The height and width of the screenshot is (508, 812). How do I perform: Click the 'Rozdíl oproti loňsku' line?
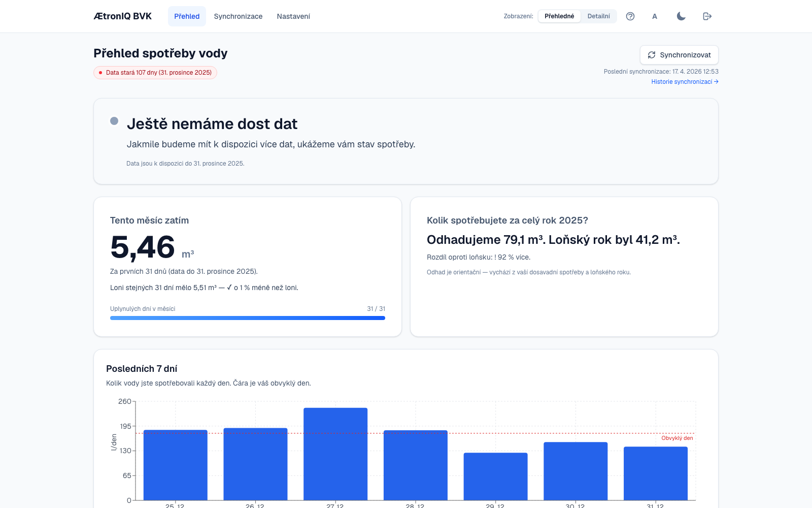pos(479,257)
